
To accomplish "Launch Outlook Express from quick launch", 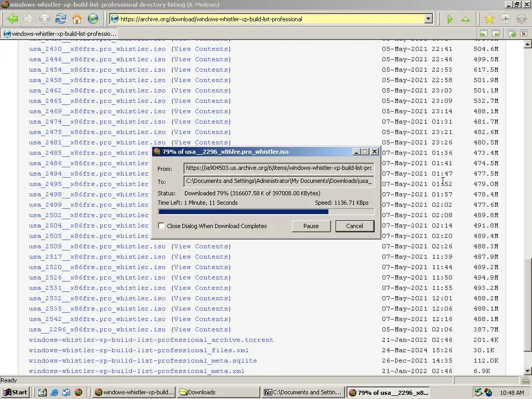I will pyautogui.click(x=66, y=392).
